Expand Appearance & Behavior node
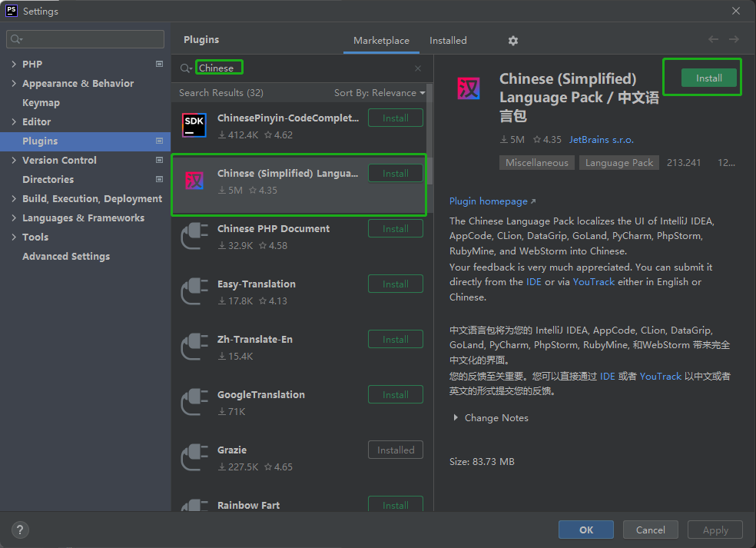Viewport: 756px width, 548px height. click(x=14, y=84)
